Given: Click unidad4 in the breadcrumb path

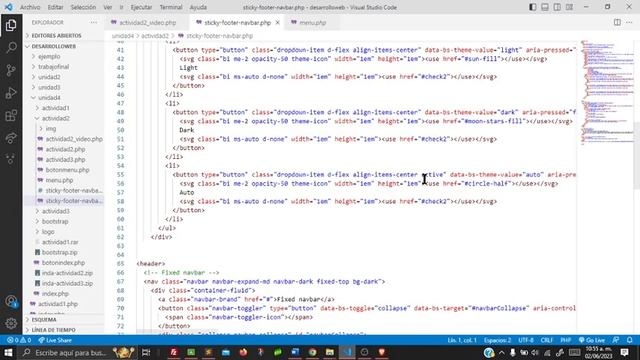Looking at the screenshot, I should click(122, 36).
